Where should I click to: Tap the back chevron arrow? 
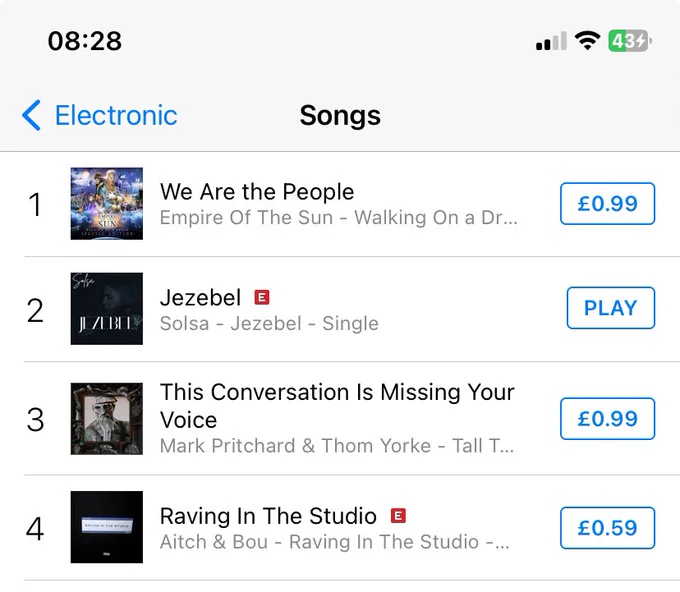(x=31, y=115)
